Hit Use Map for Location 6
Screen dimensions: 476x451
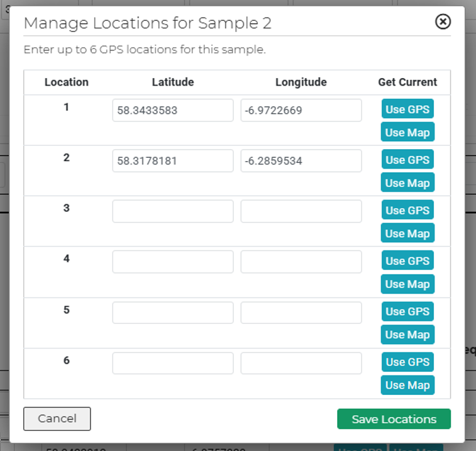[x=407, y=385]
